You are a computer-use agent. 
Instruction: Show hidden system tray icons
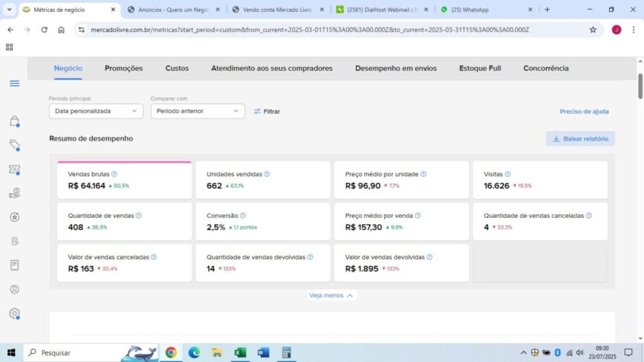(x=523, y=353)
